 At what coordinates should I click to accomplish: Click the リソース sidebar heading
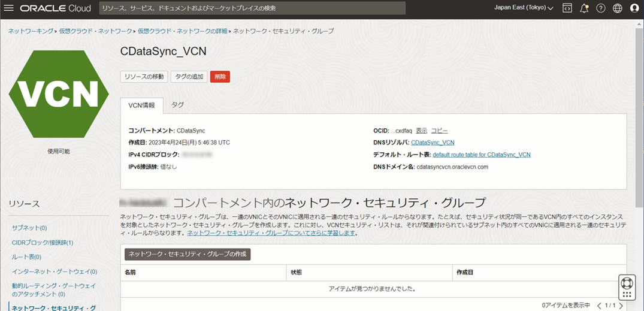pyautogui.click(x=24, y=204)
